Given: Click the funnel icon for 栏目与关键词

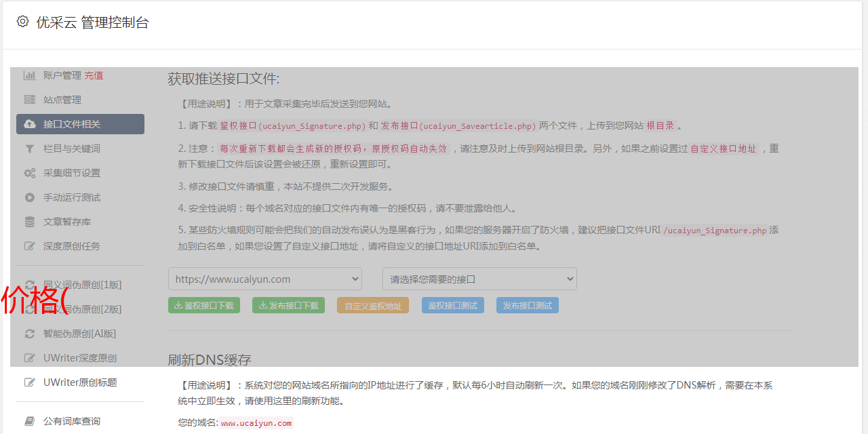Looking at the screenshot, I should pyautogui.click(x=30, y=149).
